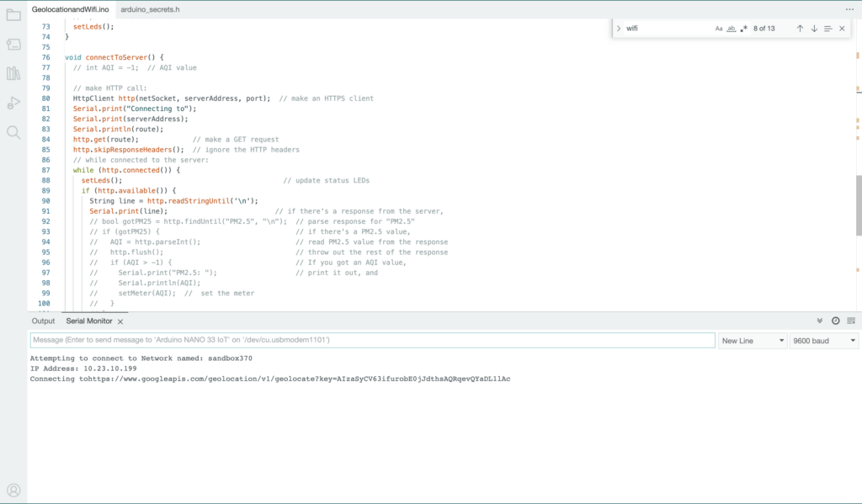Open the Library Manager panel

(x=12, y=73)
